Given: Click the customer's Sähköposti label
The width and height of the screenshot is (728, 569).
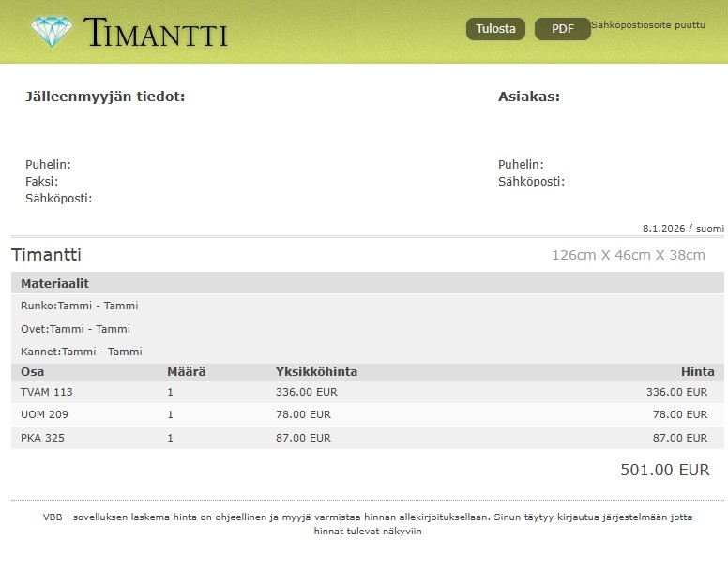Looking at the screenshot, I should [x=531, y=182].
